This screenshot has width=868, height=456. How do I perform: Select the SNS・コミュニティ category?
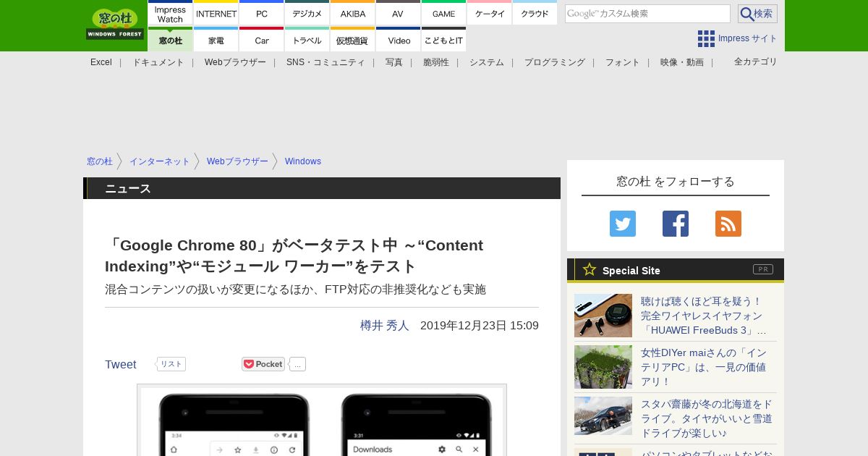tap(325, 62)
